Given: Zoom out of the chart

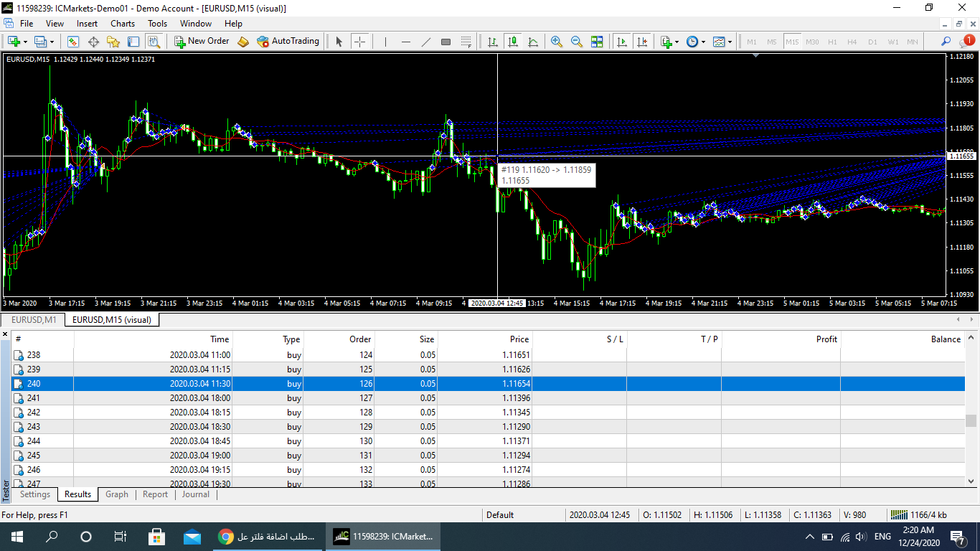Looking at the screenshot, I should (x=576, y=42).
